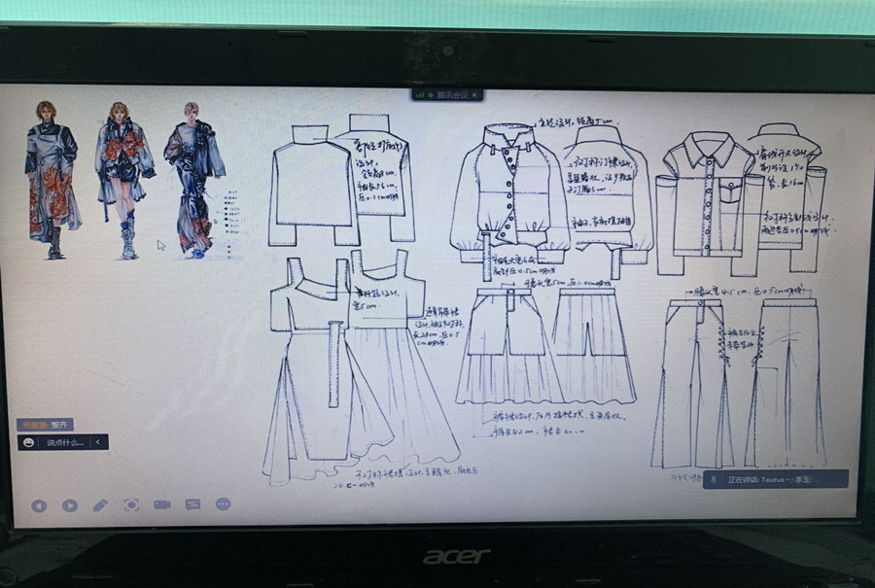
Task: Toggle the video camera icon
Action: (x=161, y=505)
